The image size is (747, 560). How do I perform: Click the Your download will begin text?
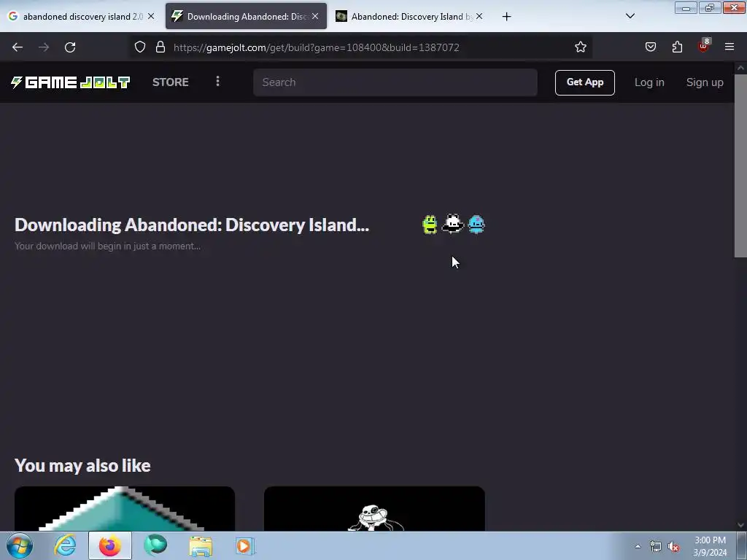pyautogui.click(x=108, y=246)
